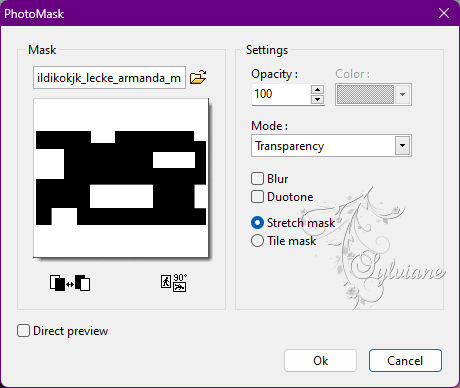Select the Stretch mask option
This screenshot has height=388, width=460.
257,223
